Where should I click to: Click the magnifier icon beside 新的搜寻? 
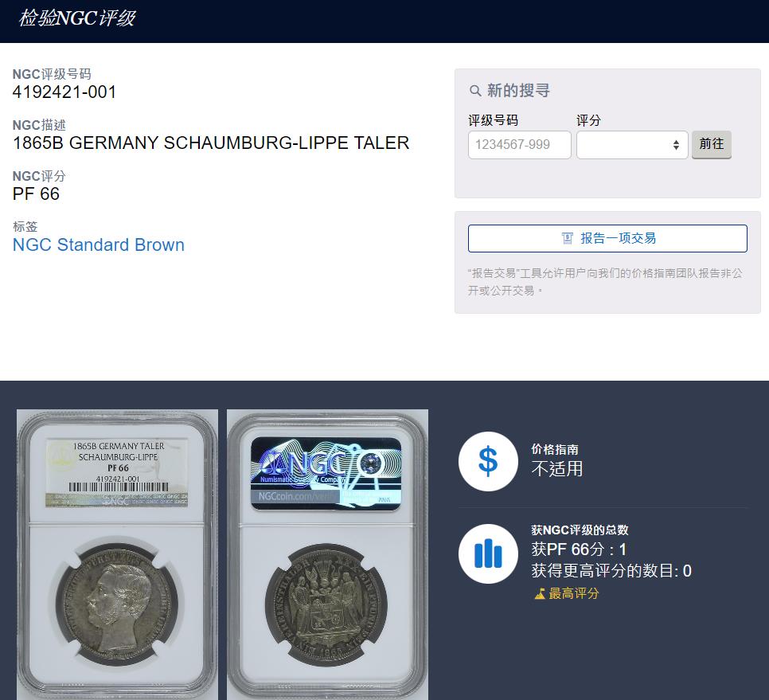pyautogui.click(x=474, y=91)
